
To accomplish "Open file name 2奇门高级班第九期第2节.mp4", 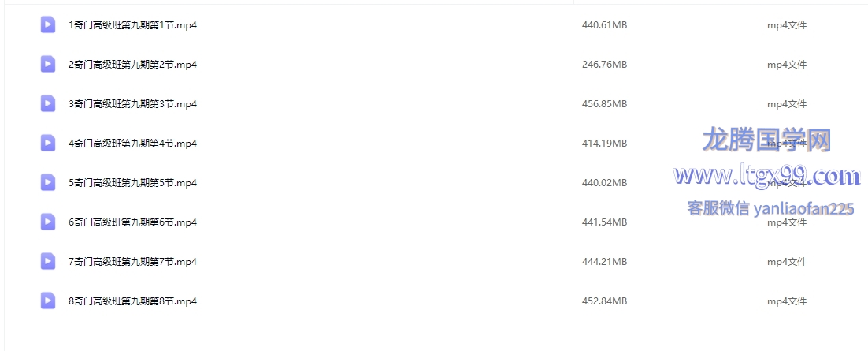I will point(133,65).
